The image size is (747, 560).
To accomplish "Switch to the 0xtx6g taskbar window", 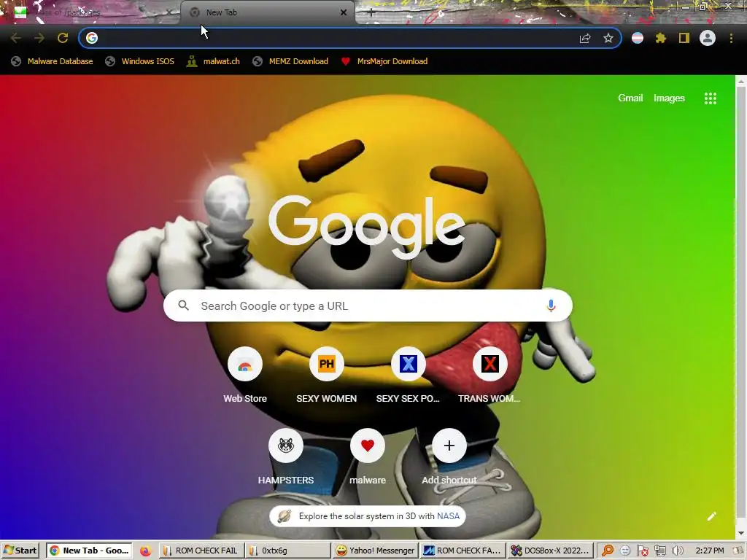I will 287,551.
